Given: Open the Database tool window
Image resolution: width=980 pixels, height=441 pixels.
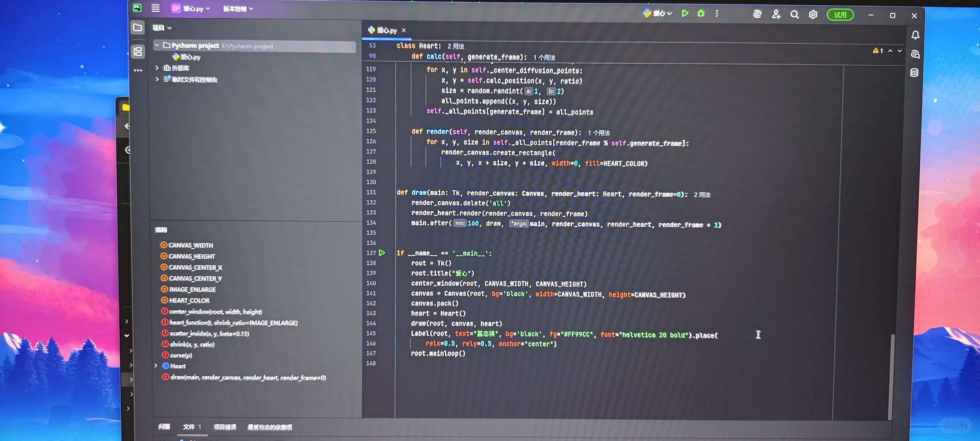Looking at the screenshot, I should pos(914,73).
